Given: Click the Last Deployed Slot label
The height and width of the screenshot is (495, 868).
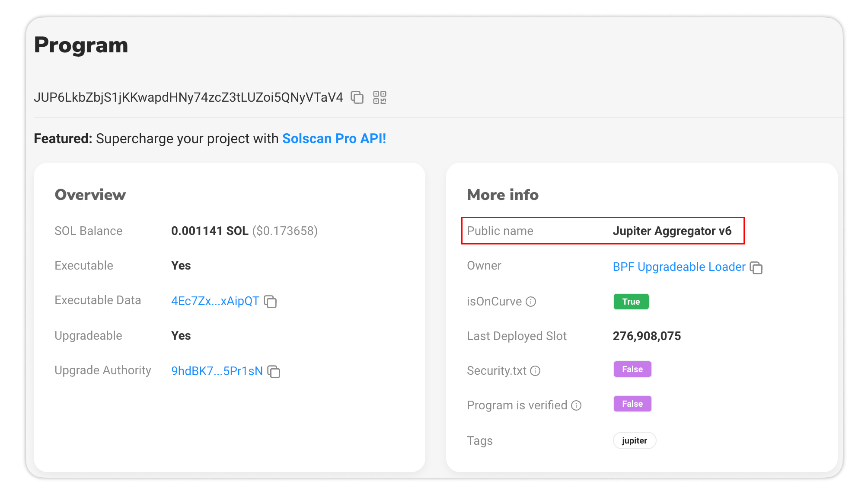Looking at the screenshot, I should (x=517, y=336).
